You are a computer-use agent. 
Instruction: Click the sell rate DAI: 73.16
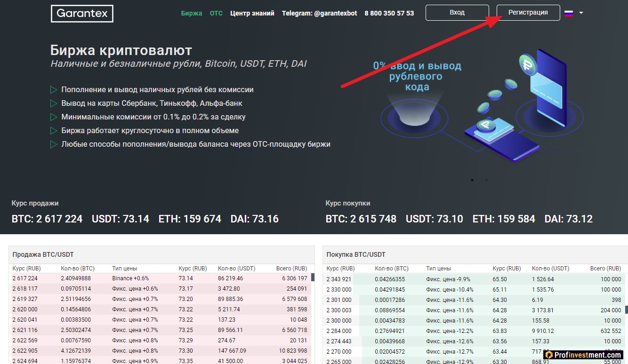tap(255, 219)
